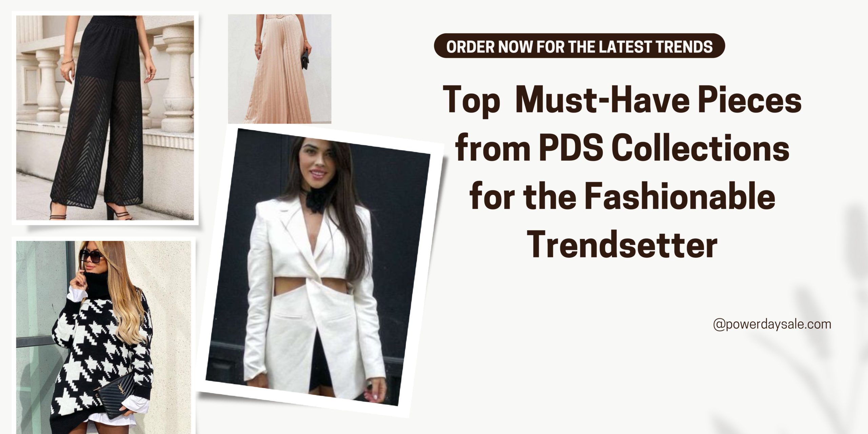The width and height of the screenshot is (868, 434).
Task: Select the black sheer wide-leg pants photo
Action: (105, 118)
